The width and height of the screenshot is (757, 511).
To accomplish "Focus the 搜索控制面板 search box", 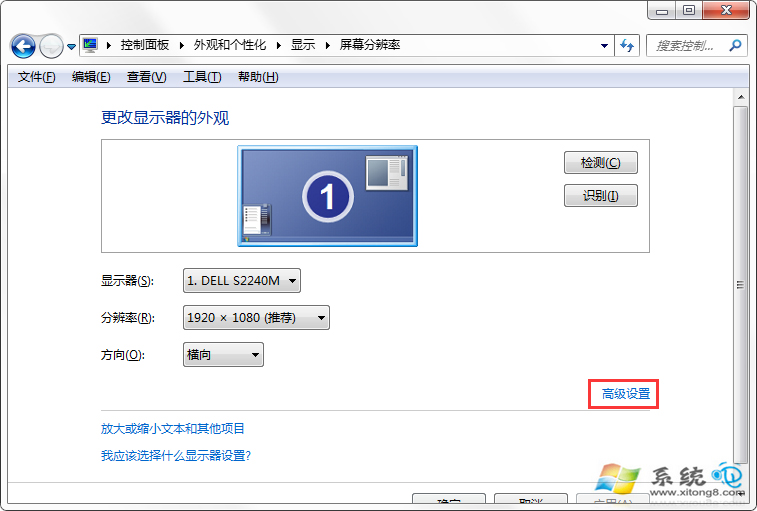I will [686, 46].
